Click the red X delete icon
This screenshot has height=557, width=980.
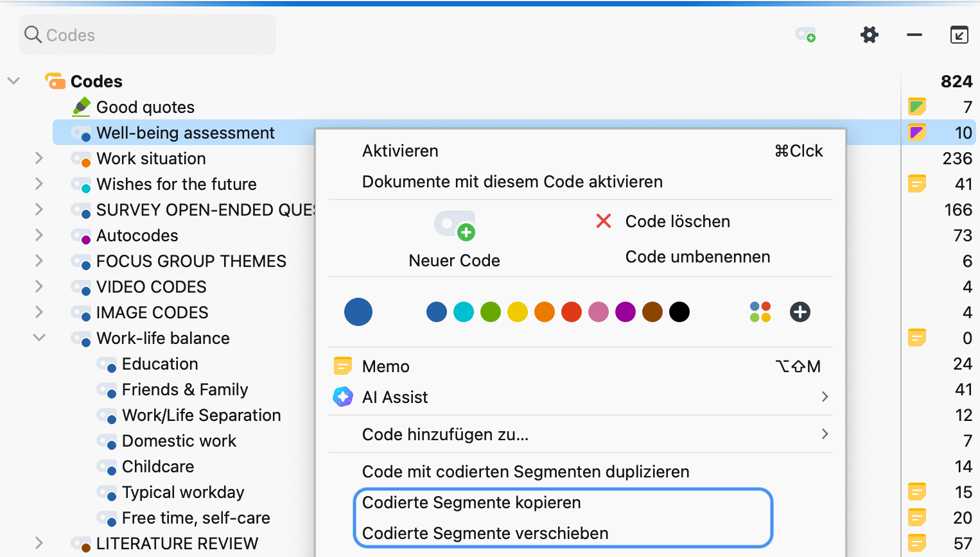(x=604, y=221)
